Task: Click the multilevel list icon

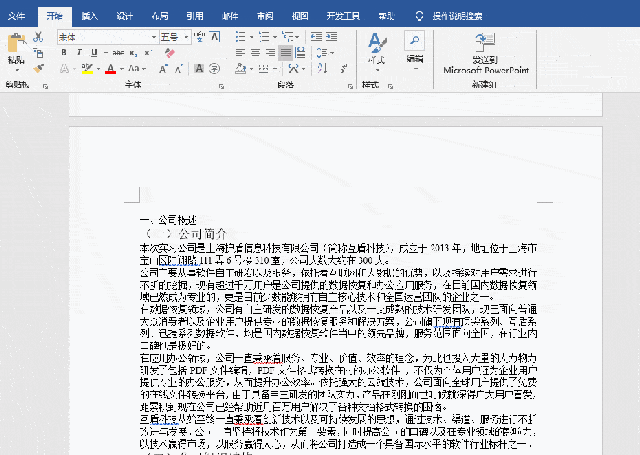Action: coord(288,37)
